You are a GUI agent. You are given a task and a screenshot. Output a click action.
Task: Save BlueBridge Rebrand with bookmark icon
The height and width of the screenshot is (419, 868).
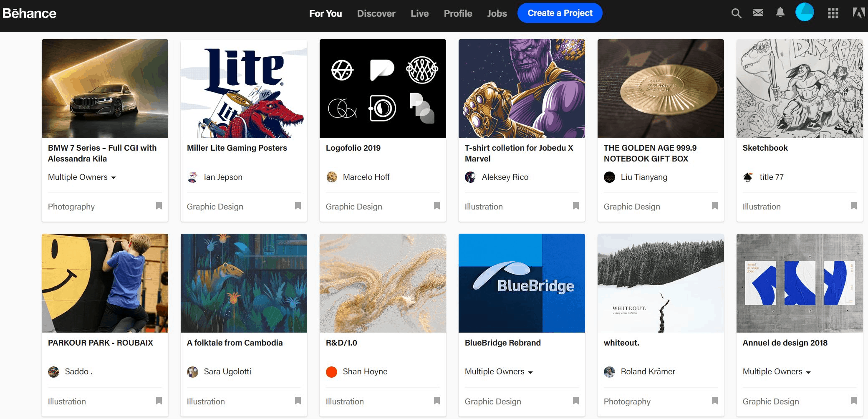coord(576,401)
